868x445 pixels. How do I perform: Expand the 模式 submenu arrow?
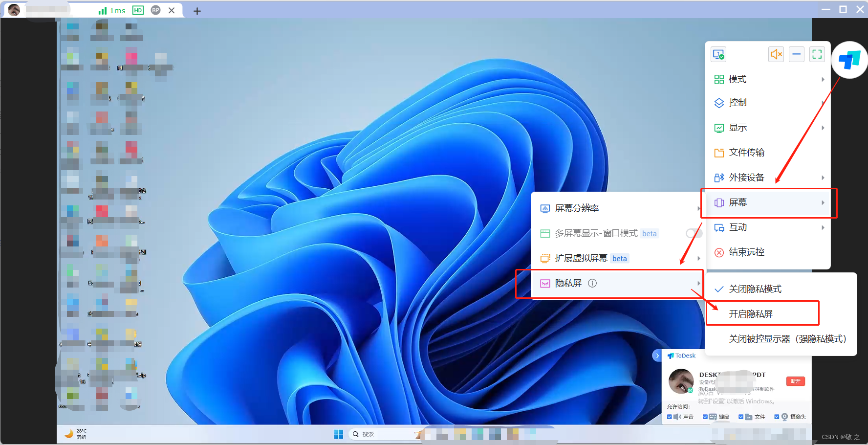click(823, 79)
